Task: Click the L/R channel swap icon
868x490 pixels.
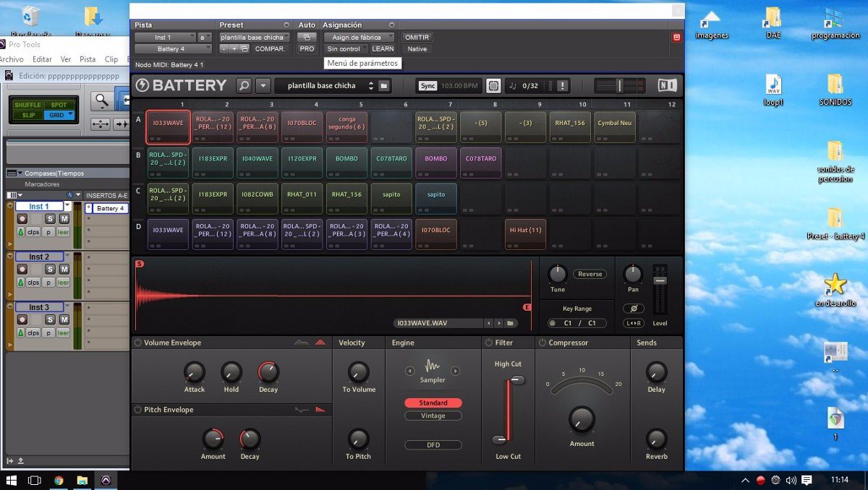Action: [633, 323]
